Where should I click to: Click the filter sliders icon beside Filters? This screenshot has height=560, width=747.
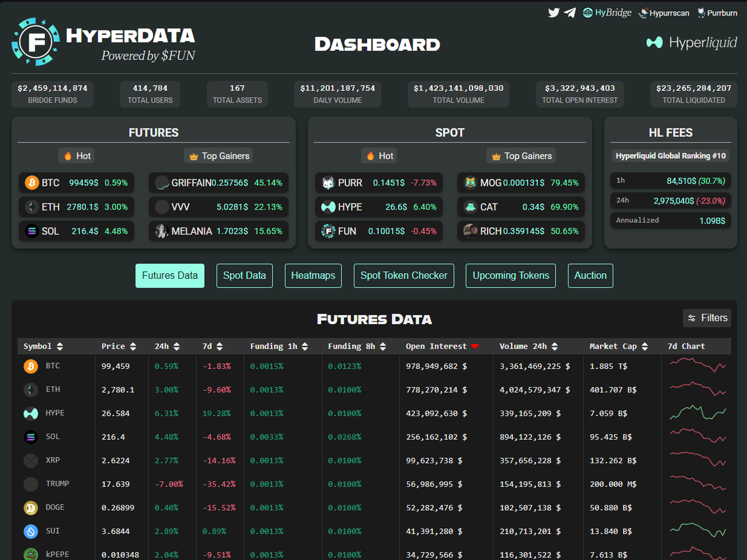point(692,318)
